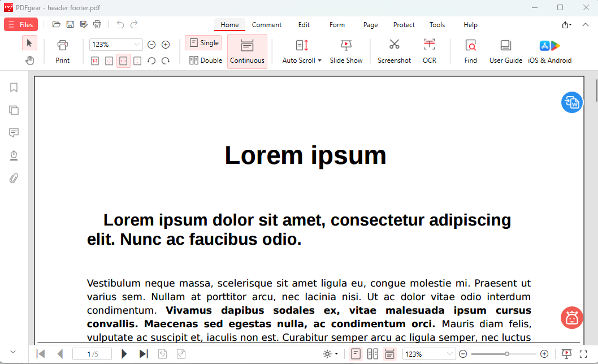This screenshot has width=598, height=364.
Task: Open the Tools tab
Action: coord(437,25)
